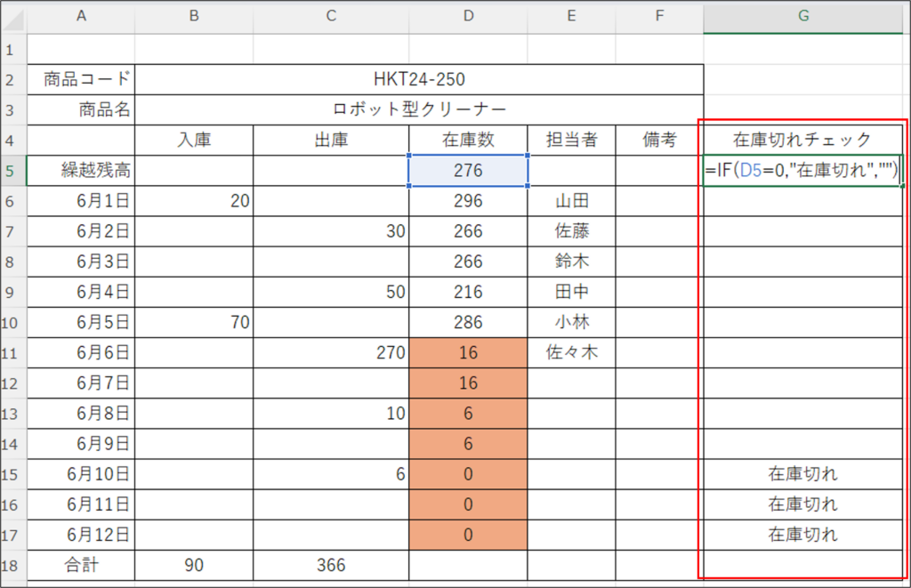This screenshot has width=911, height=588.
Task: Select column F header
Action: pyautogui.click(x=659, y=16)
